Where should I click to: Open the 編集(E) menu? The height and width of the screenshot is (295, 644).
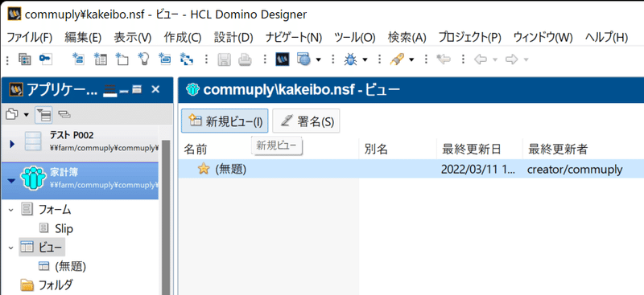coord(83,38)
